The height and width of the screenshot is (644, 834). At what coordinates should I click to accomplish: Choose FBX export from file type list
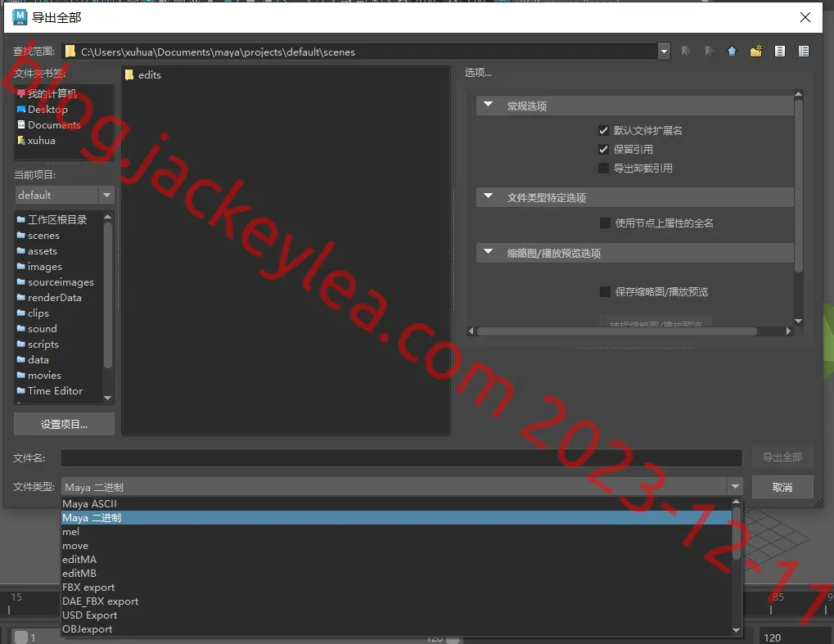click(88, 587)
